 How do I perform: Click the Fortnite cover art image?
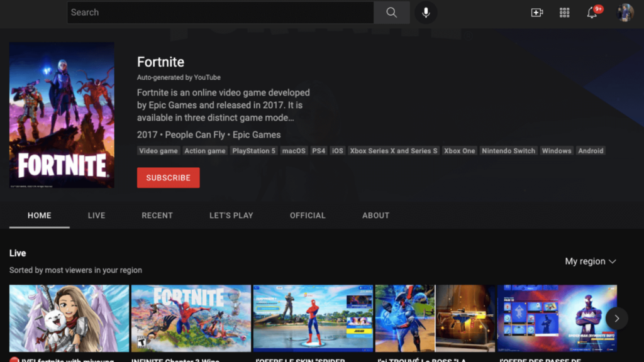62,115
